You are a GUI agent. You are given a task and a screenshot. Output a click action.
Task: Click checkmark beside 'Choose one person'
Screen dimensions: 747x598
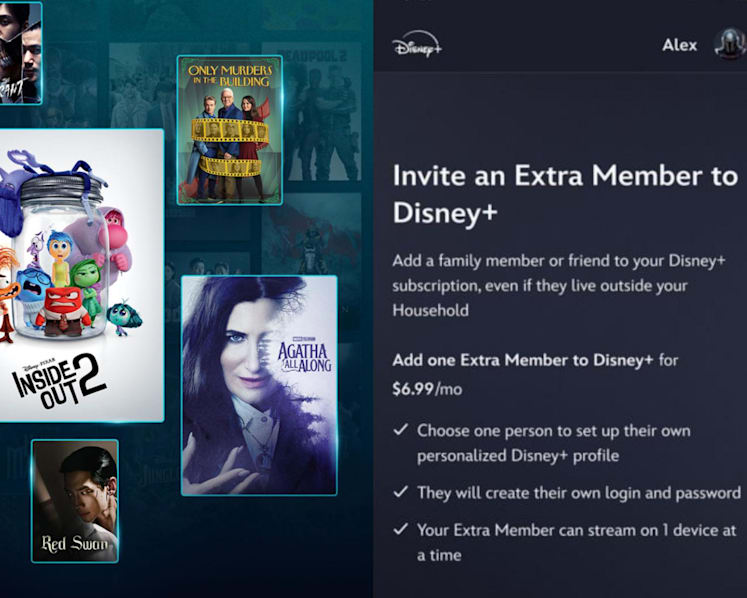pyautogui.click(x=401, y=430)
